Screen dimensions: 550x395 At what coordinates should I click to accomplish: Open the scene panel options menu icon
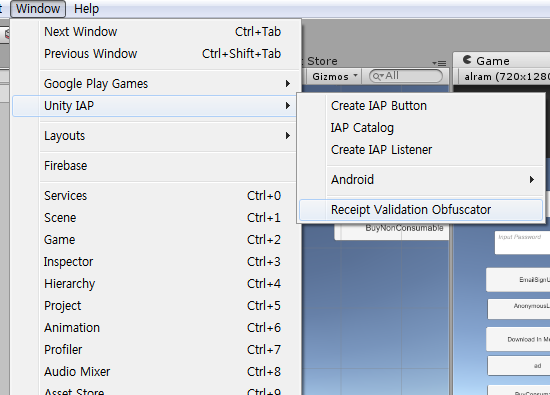[x=439, y=63]
